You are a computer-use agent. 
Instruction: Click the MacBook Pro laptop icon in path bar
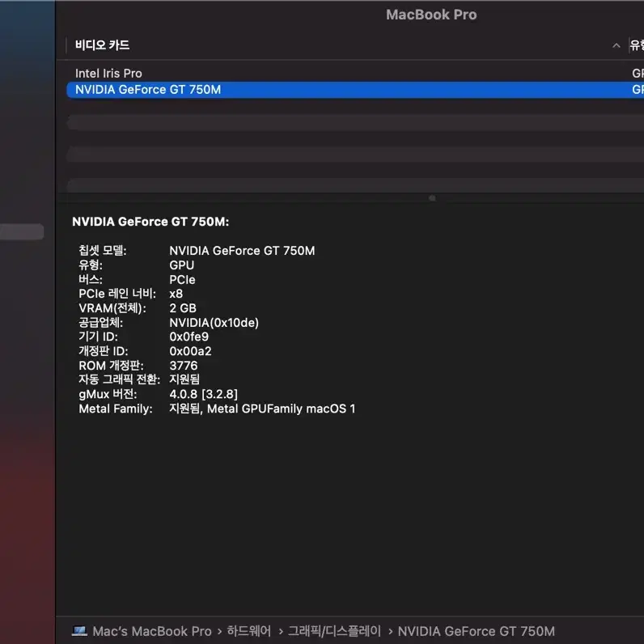tap(79, 630)
